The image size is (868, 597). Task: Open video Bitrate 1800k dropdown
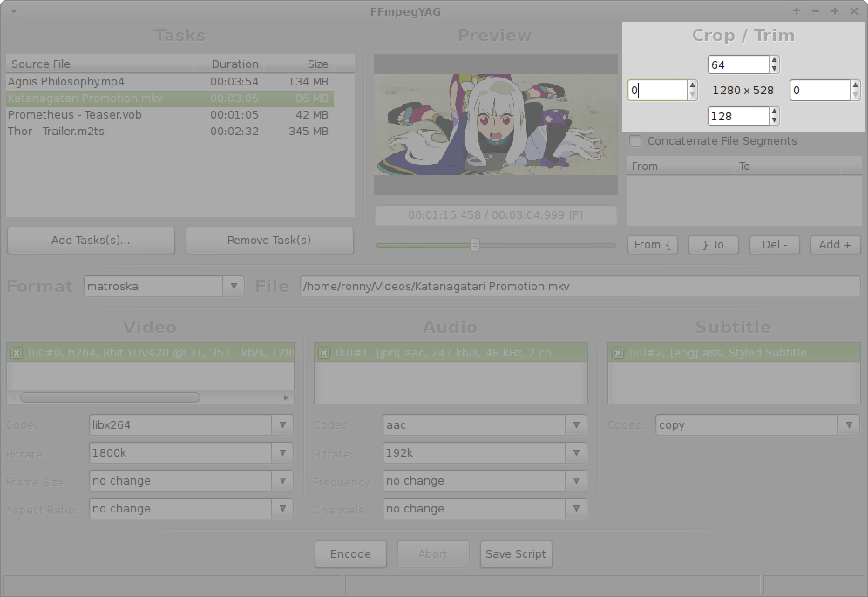tap(282, 453)
